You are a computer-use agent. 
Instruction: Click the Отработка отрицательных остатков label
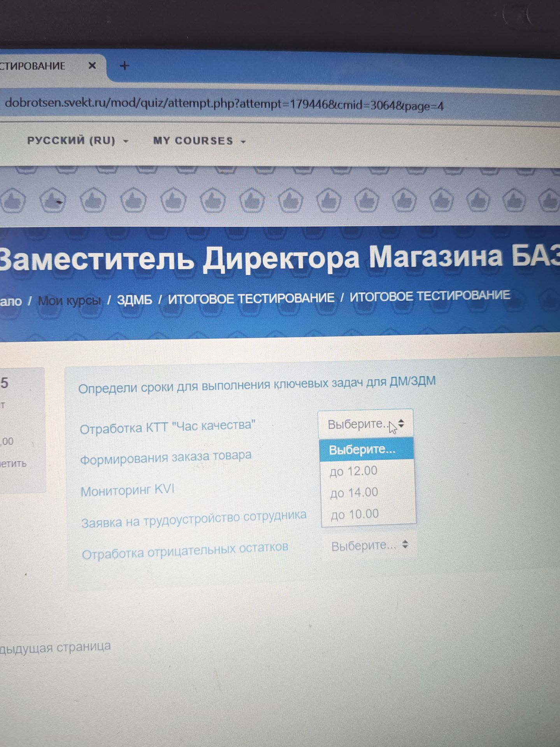click(185, 550)
